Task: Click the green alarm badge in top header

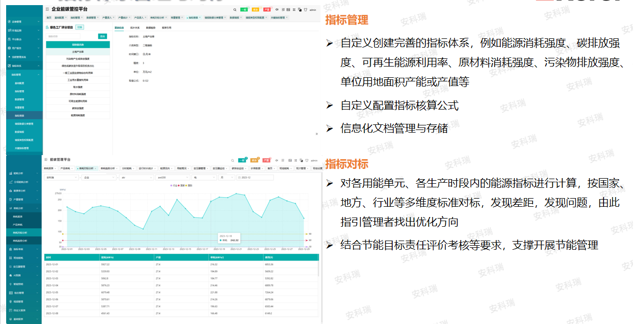Action: (x=244, y=10)
